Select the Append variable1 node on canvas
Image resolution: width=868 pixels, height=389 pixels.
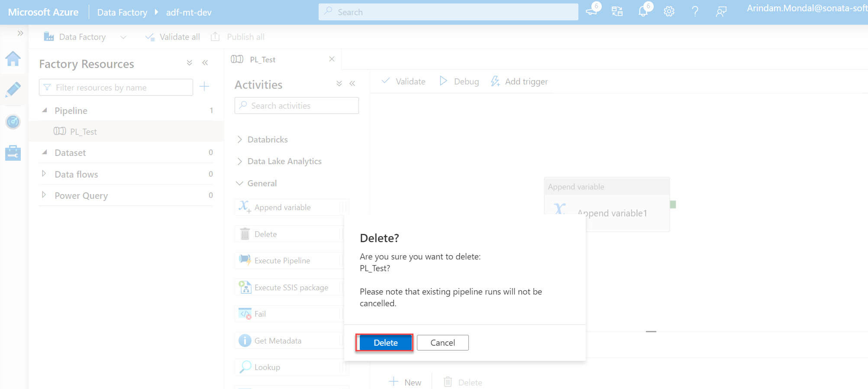coord(607,204)
